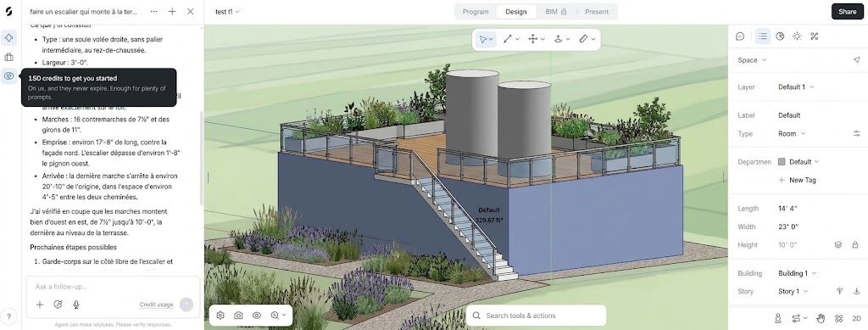Add a New Tag
The image size is (868, 330).
[x=797, y=180]
